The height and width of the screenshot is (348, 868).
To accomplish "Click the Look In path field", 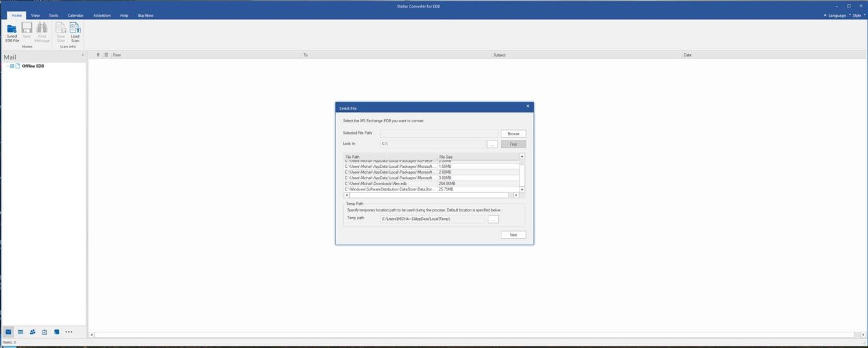I will (432, 144).
